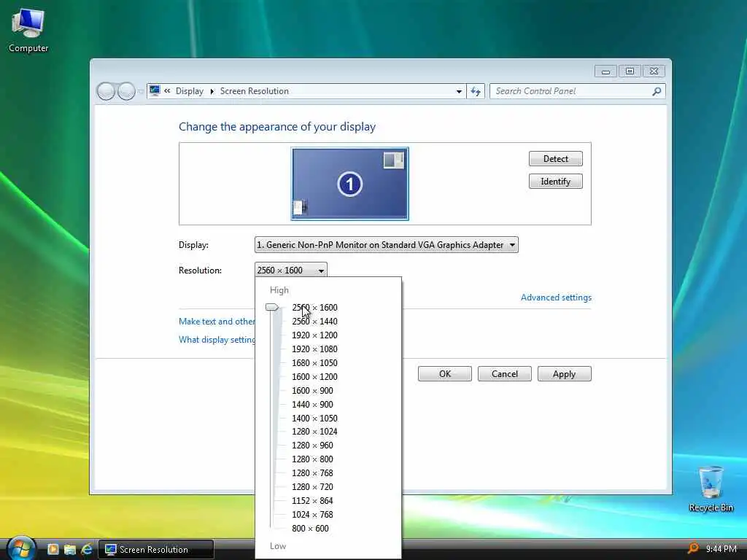Open the Computer desktop icon
747x560 pixels.
28,31
